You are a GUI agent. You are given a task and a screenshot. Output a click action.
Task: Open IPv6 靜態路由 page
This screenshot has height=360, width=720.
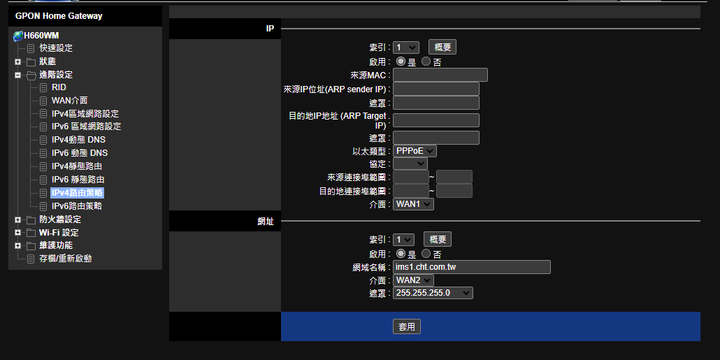pos(78,180)
